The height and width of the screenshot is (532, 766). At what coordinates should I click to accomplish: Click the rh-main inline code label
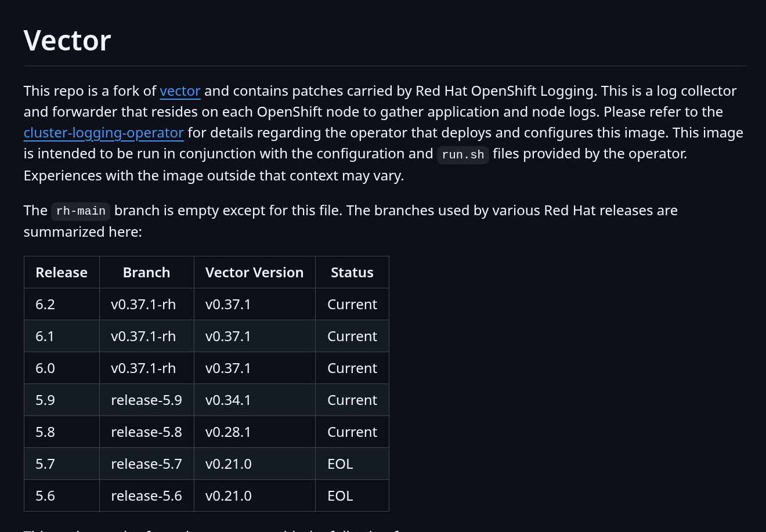pyautogui.click(x=81, y=211)
